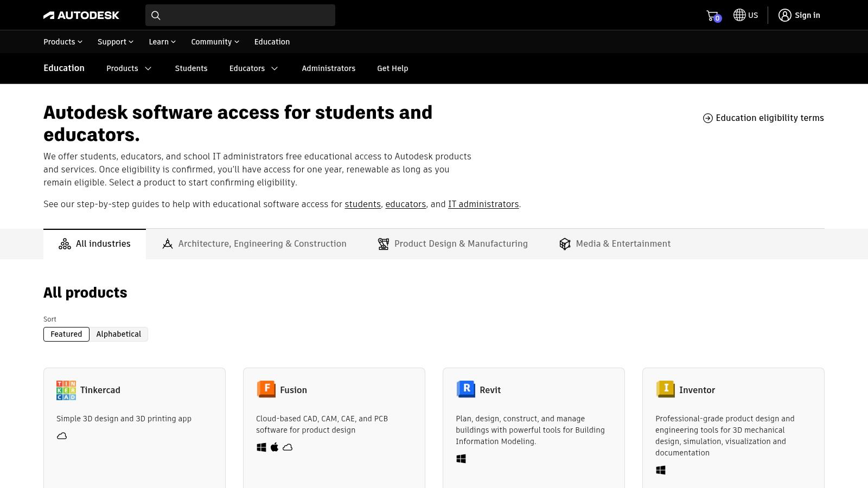The width and height of the screenshot is (868, 488).
Task: Click the Tinkercad logo icon
Action: tap(66, 390)
